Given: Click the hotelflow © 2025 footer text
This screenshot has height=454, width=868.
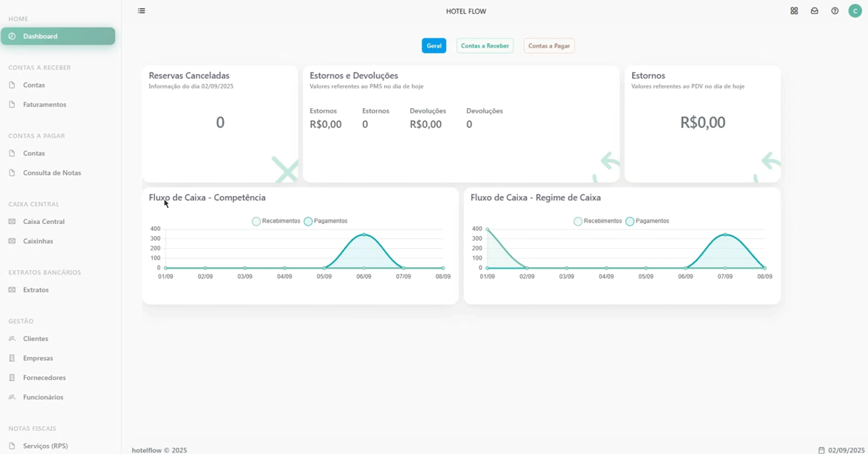Looking at the screenshot, I should [160, 451].
